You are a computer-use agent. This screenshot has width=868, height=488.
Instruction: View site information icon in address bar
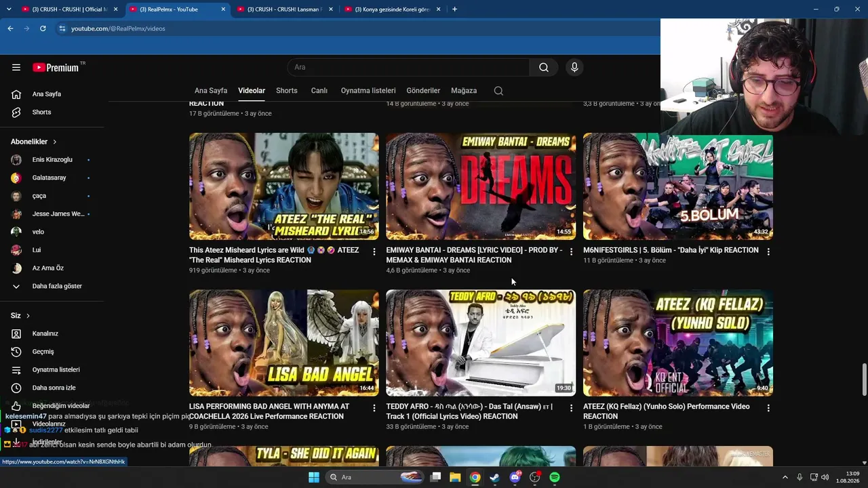[x=62, y=28]
